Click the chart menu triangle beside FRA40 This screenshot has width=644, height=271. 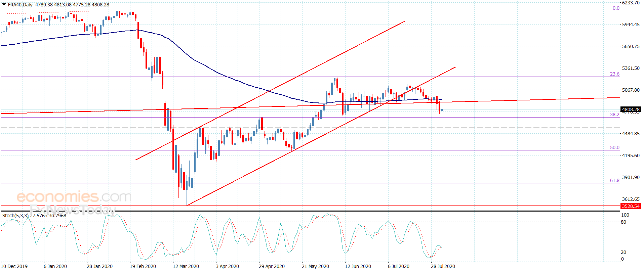(x=4, y=5)
